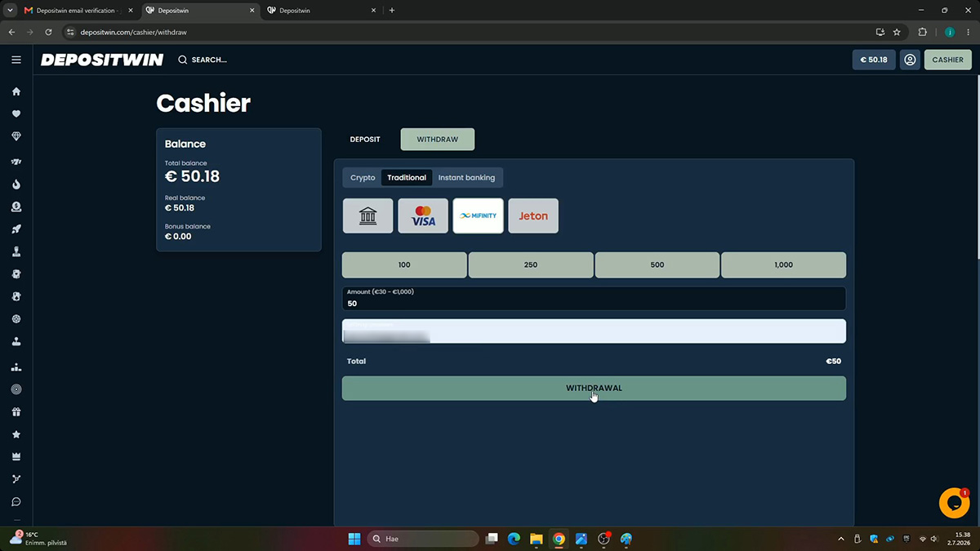
Task: Open the Cashier button in header
Action: point(947,60)
